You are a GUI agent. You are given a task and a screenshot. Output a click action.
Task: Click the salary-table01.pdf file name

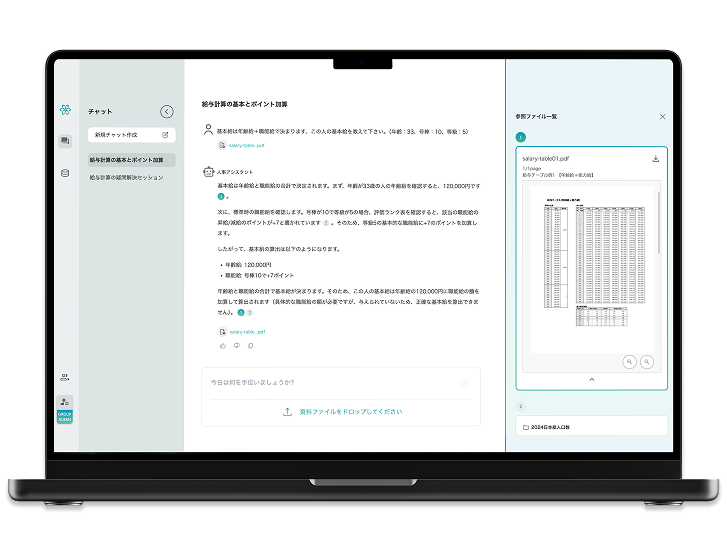(546, 159)
